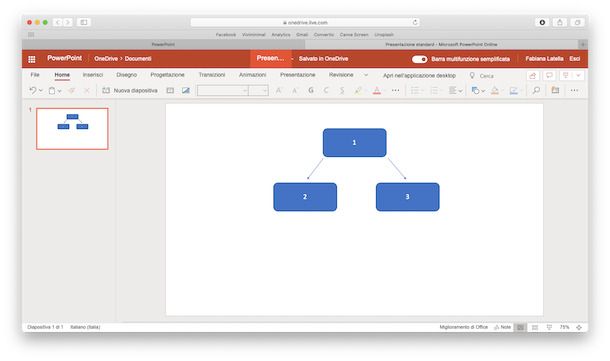Open the font size combo box

tap(258, 91)
